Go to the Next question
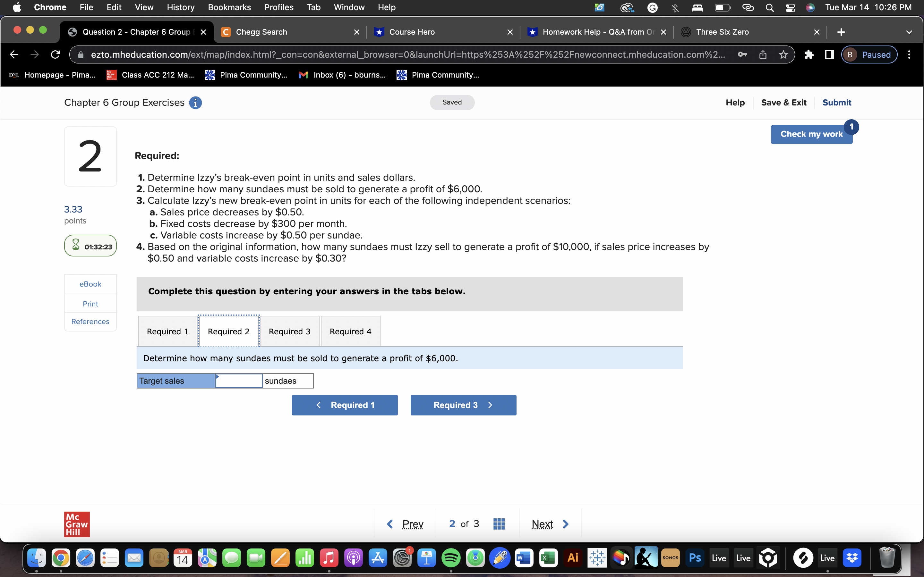Image resolution: width=924 pixels, height=577 pixels. [x=550, y=524]
